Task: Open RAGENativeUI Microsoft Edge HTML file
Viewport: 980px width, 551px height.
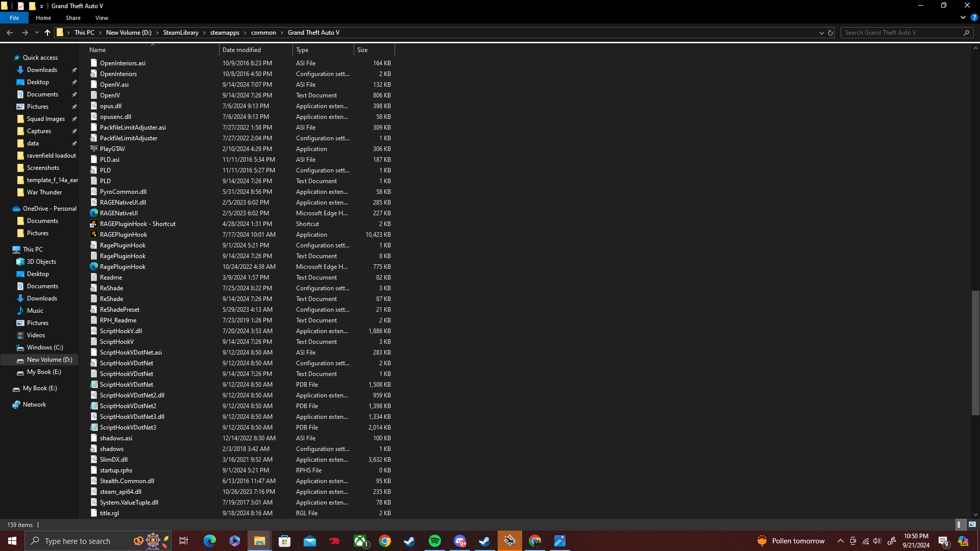Action: (x=118, y=213)
